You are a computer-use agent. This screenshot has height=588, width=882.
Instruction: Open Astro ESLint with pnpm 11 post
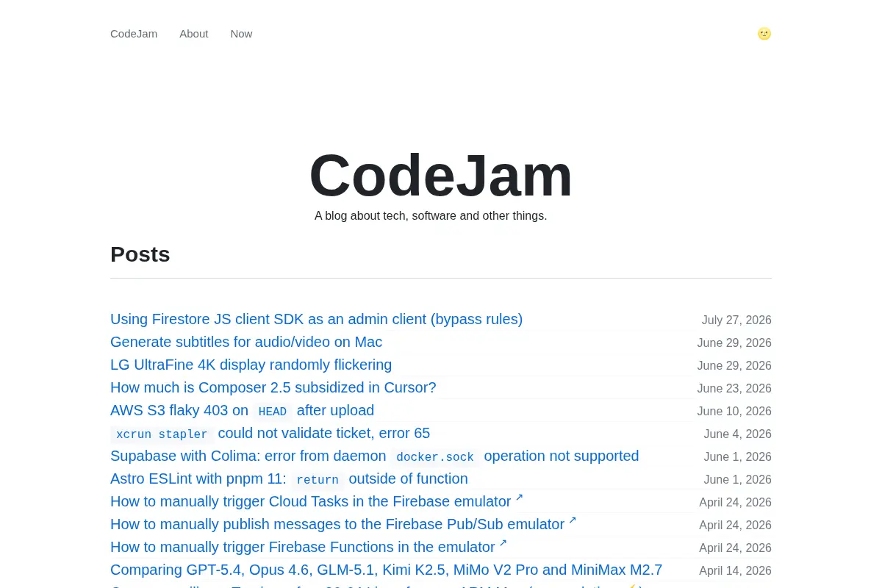tap(289, 478)
